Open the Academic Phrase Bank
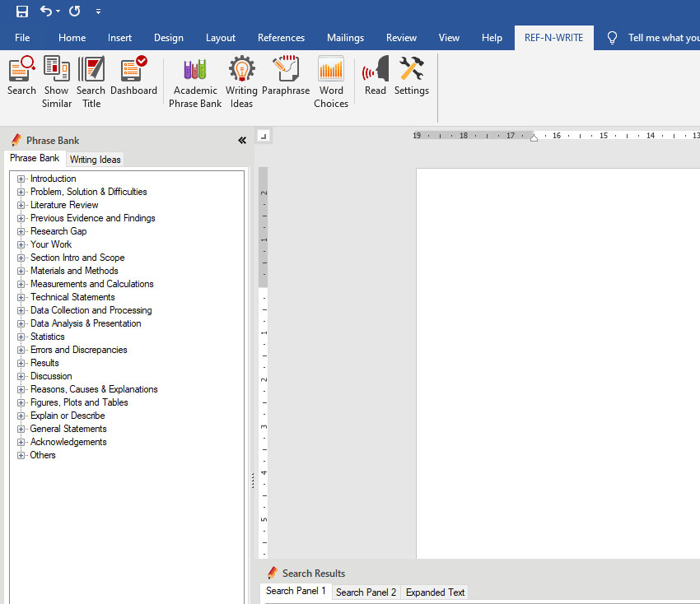Screen dimensions: 700x604 [195, 81]
